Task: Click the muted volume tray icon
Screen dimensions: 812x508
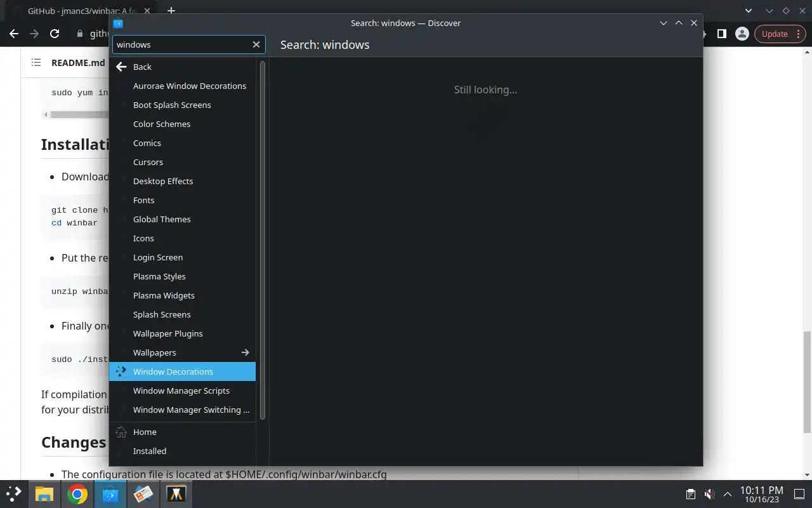Action: (709, 493)
